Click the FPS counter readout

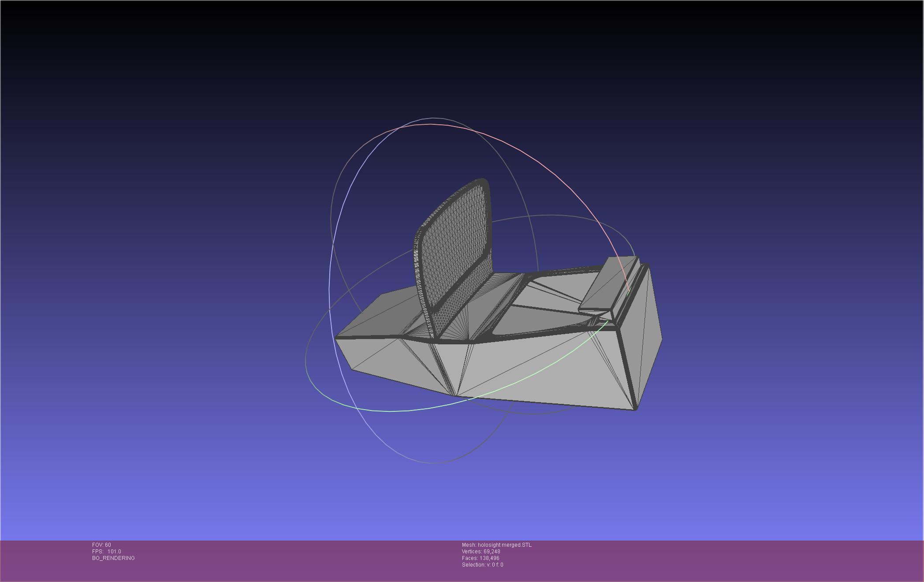pyautogui.click(x=106, y=552)
